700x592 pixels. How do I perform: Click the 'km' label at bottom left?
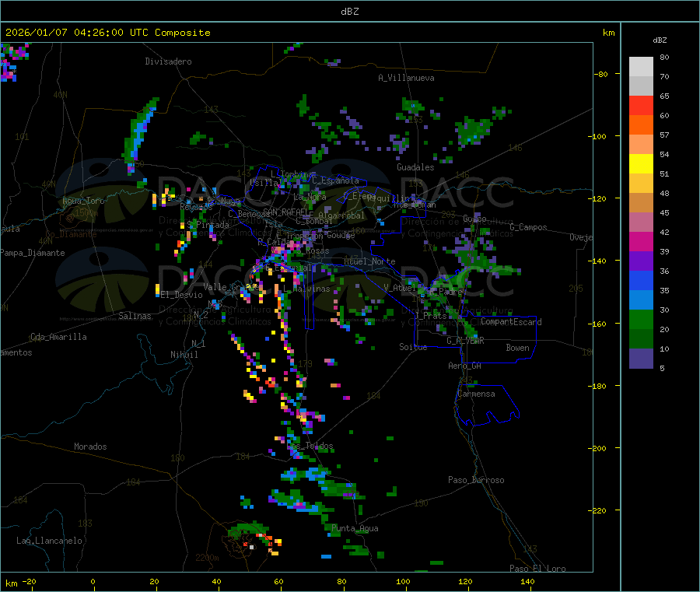(x=11, y=583)
